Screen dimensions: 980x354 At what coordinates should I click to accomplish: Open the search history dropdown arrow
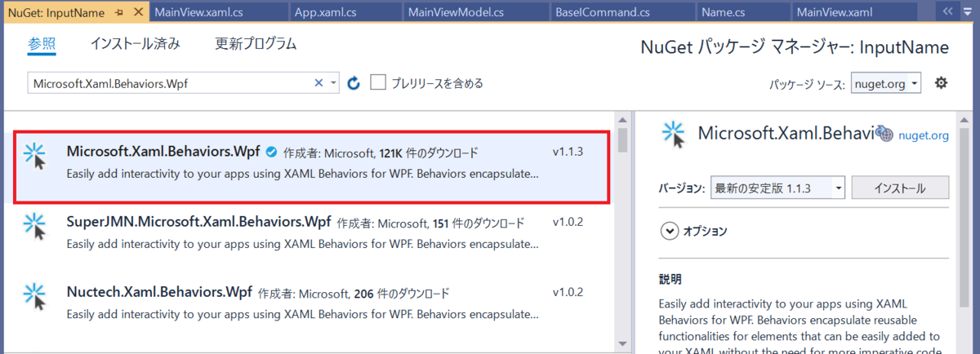click(332, 82)
